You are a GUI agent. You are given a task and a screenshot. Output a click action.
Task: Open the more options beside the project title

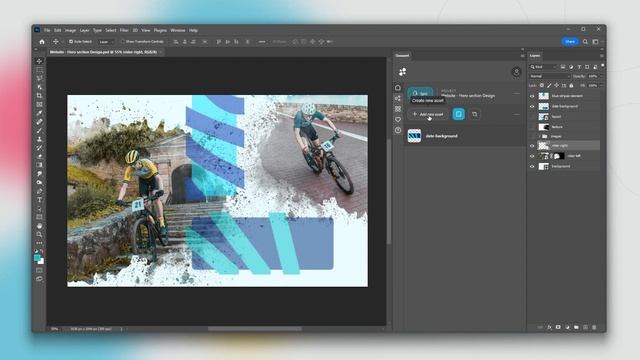coord(517,94)
